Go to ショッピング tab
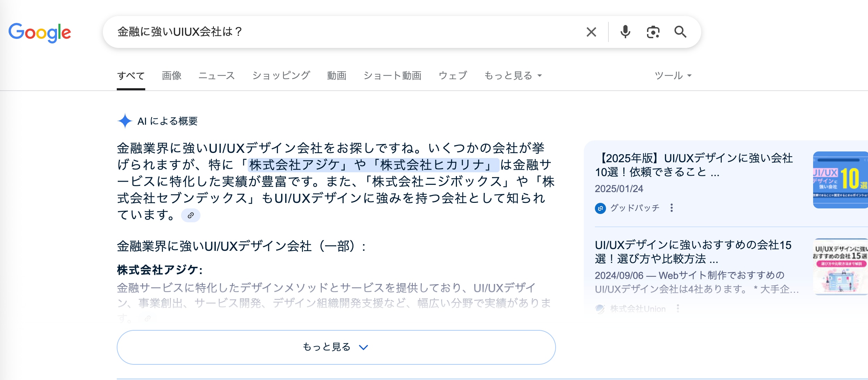868x380 pixels. [x=281, y=76]
